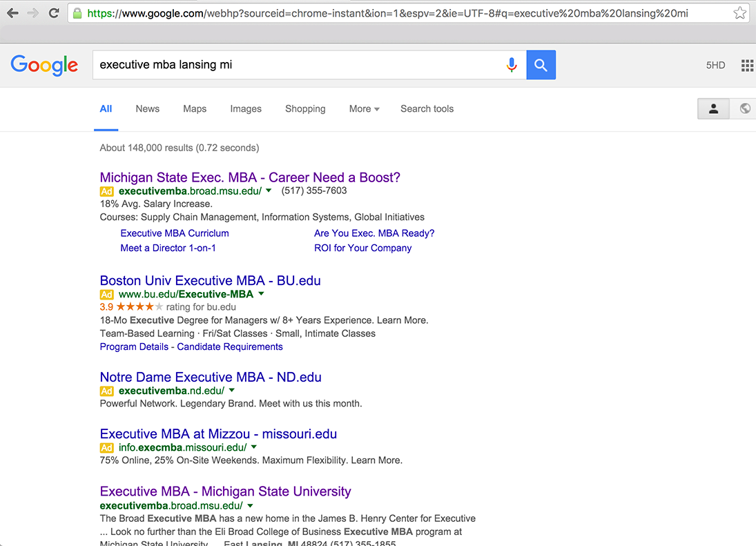Open dropdown arrow of organic msu.edu result

pos(250,505)
